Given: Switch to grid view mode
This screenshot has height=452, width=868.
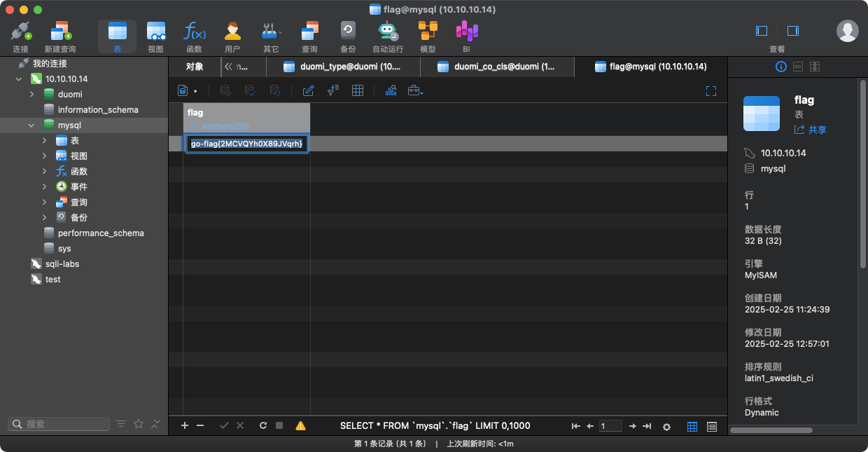Looking at the screenshot, I should 692,426.
